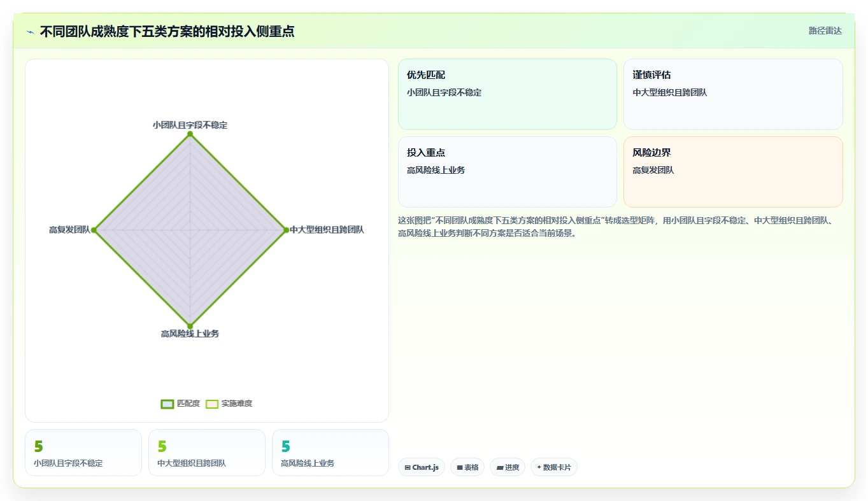868x501 pixels.
Task: Click the title 不同团队成熟度下五类方案的相对投入侧重点
Action: [167, 32]
